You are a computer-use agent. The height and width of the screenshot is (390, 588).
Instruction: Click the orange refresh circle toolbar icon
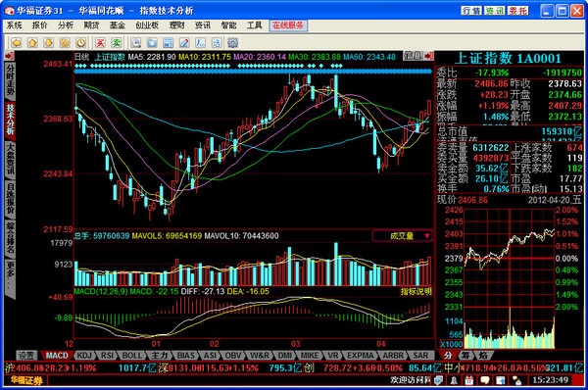click(x=65, y=43)
